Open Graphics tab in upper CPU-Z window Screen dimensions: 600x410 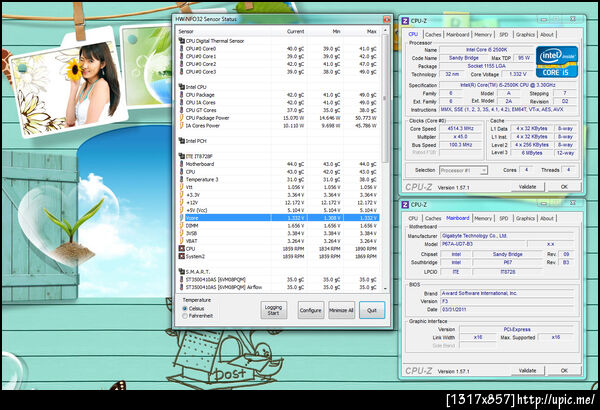525,34
